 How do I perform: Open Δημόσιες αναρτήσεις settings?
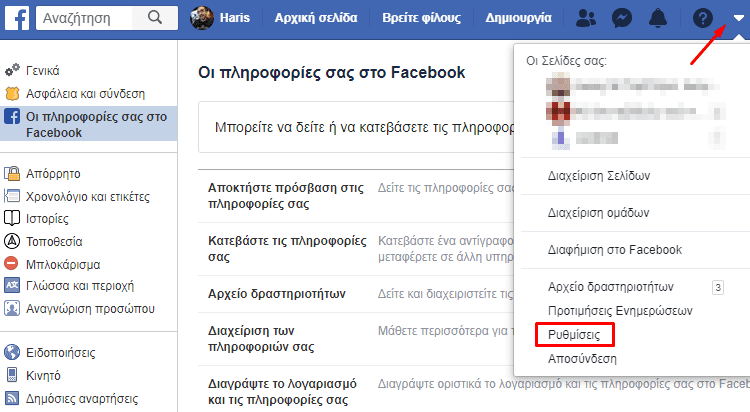click(82, 399)
